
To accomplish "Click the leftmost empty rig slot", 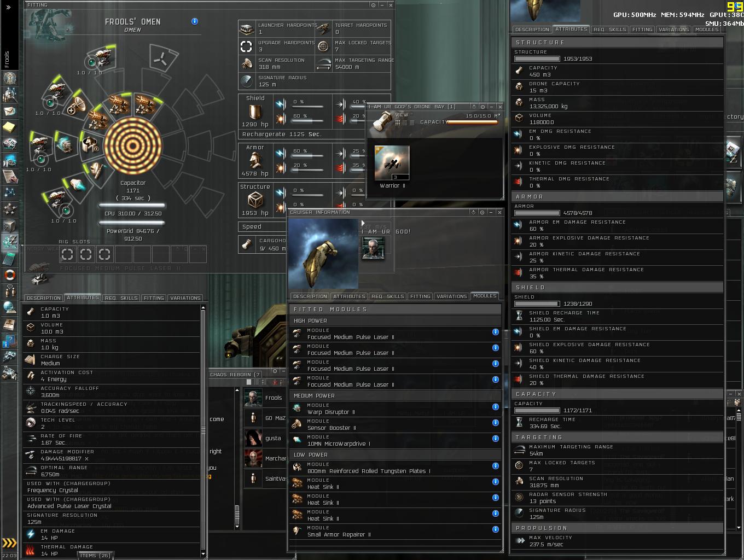I will click(67, 254).
